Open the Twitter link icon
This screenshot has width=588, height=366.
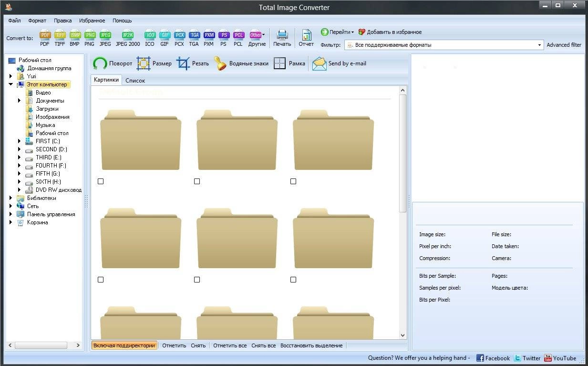pyautogui.click(x=517, y=358)
